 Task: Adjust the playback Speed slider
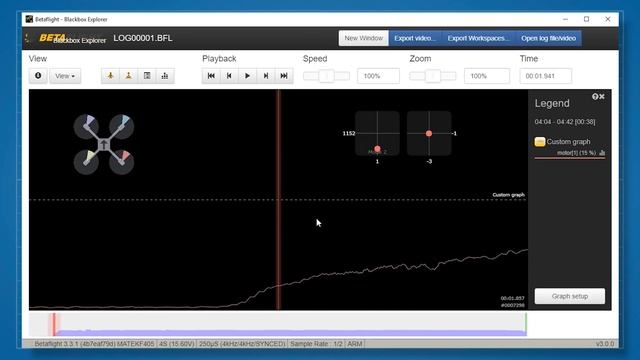pos(327,76)
